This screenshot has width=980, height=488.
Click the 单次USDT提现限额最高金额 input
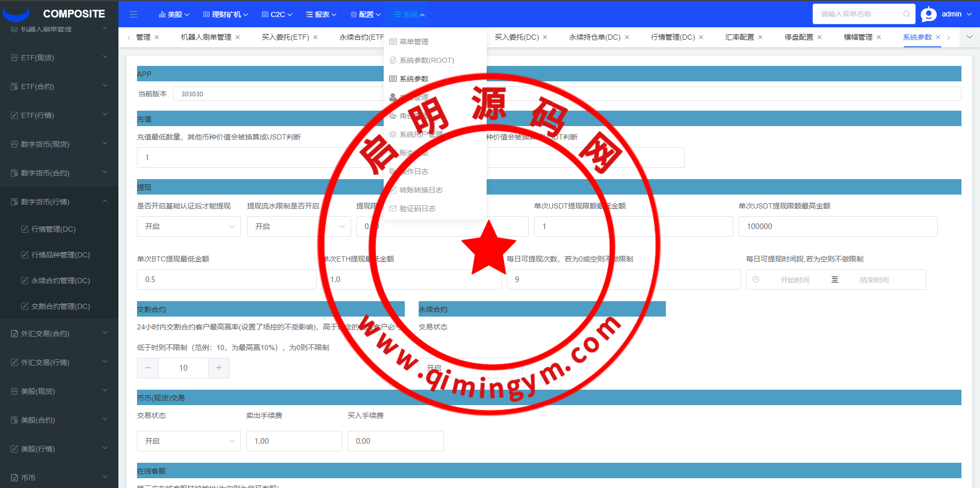(837, 226)
